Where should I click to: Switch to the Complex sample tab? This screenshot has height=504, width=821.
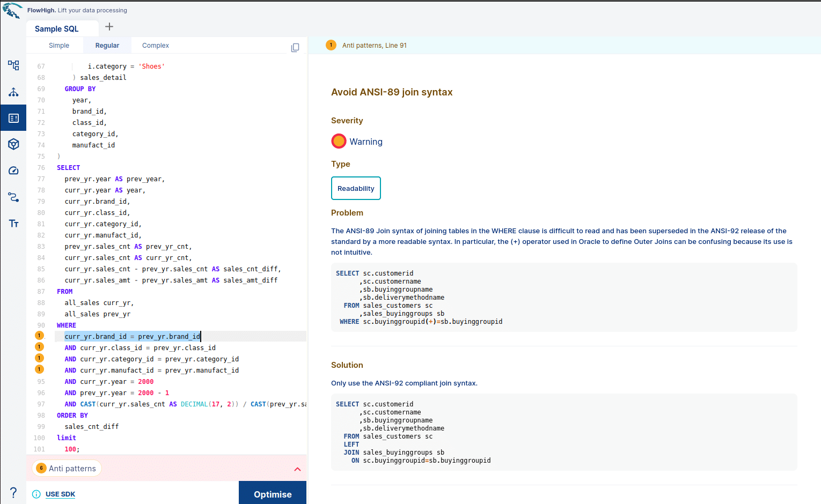click(x=156, y=46)
